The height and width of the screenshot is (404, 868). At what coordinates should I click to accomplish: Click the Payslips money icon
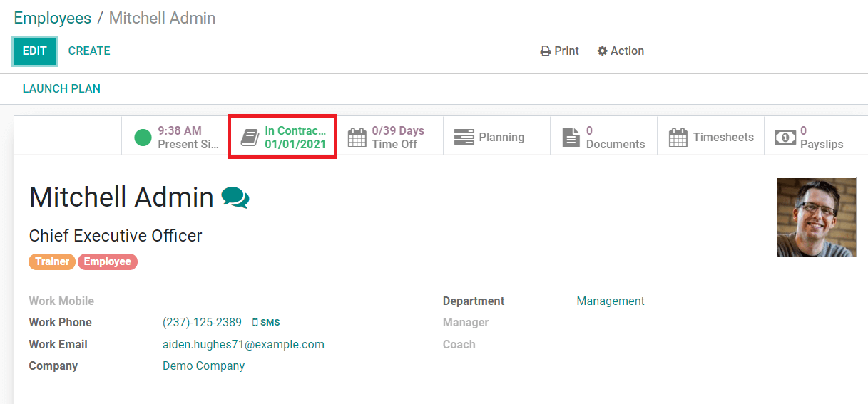(x=785, y=138)
